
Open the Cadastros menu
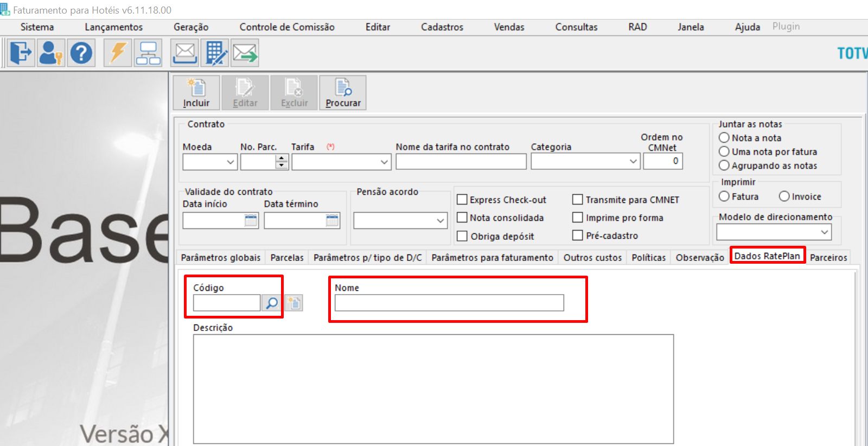pos(442,27)
